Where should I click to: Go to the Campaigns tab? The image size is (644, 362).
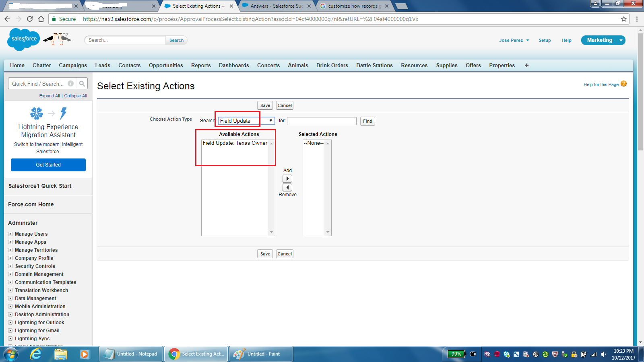73,65
